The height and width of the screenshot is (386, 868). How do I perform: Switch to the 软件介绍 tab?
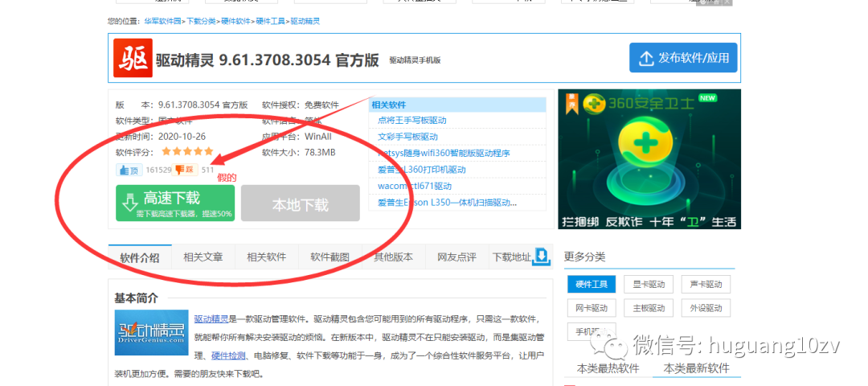pos(140,257)
